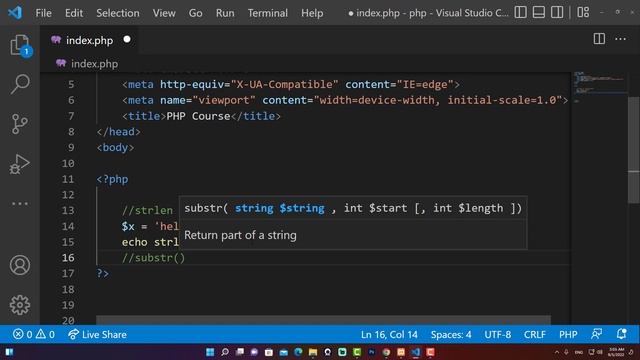Open the Customize Layout icon

click(x=583, y=12)
